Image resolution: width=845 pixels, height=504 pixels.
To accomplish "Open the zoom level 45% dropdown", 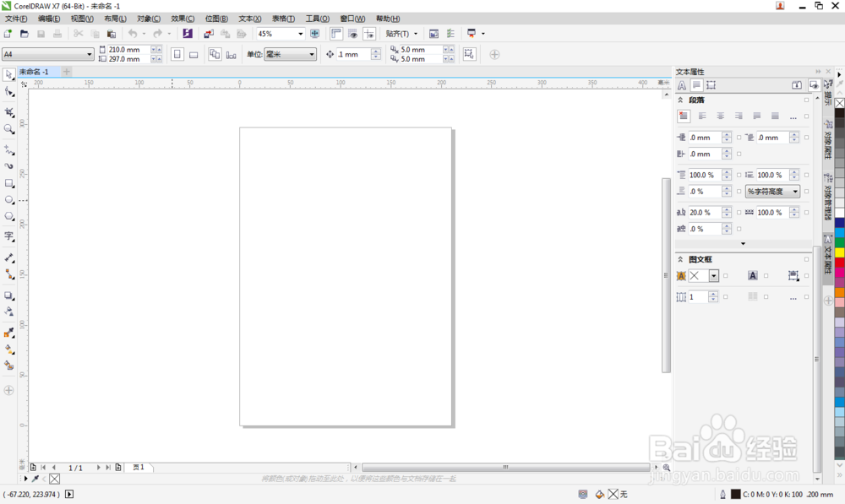I will click(301, 34).
